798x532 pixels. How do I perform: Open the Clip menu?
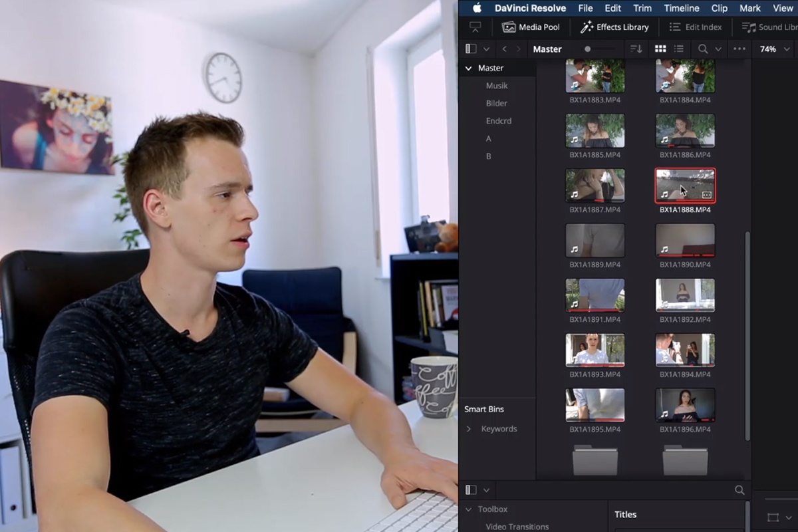pyautogui.click(x=720, y=8)
